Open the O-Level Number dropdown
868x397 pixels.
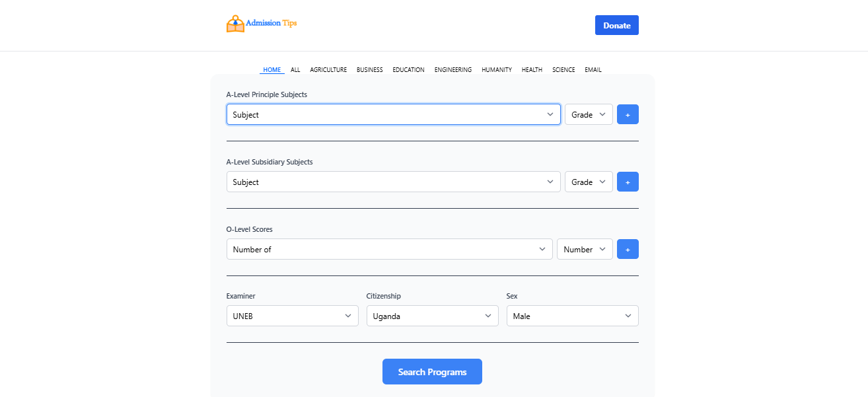(585, 249)
